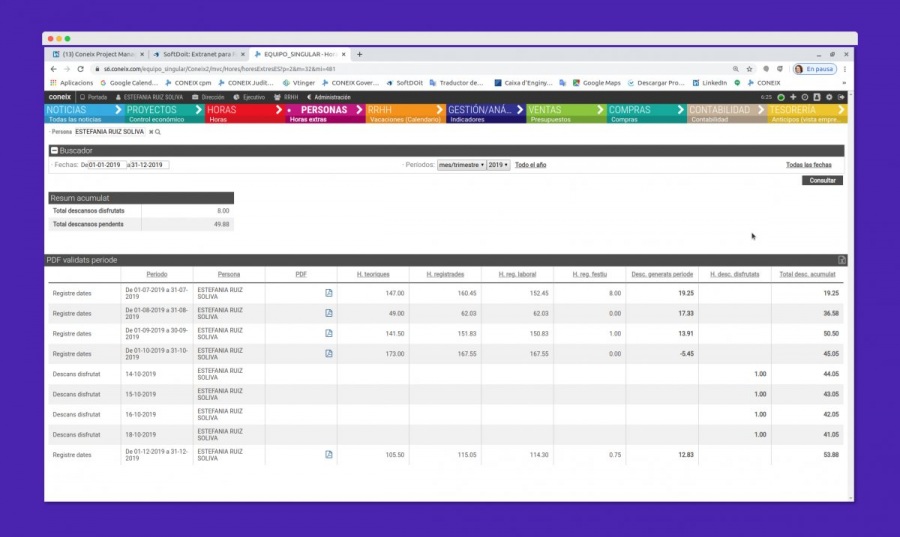This screenshot has height=537, width=900.
Task: Collapse the Buscador panel with the minus icon
Action: click(x=55, y=150)
